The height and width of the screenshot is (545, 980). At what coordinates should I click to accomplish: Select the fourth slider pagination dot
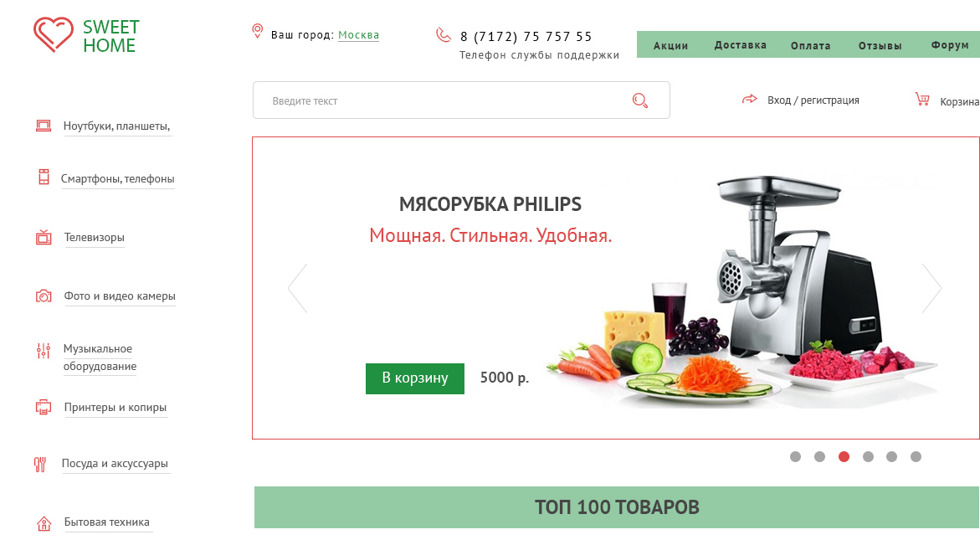(868, 457)
